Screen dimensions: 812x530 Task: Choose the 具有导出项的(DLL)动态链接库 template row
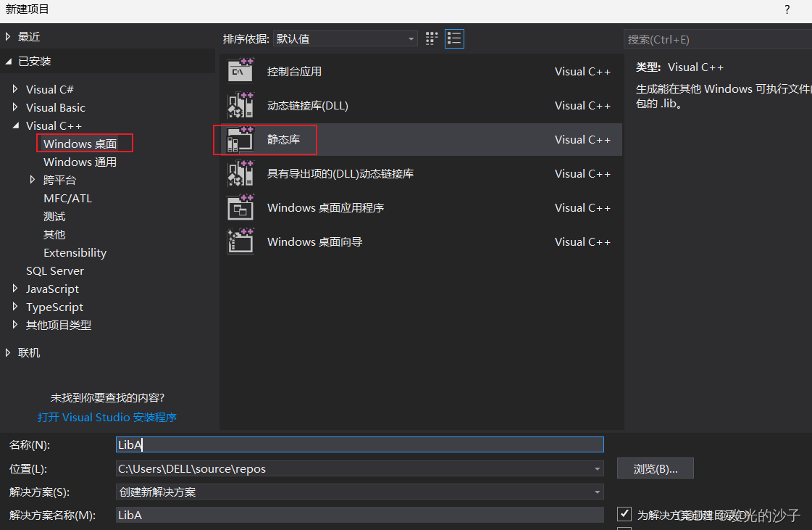click(421, 173)
